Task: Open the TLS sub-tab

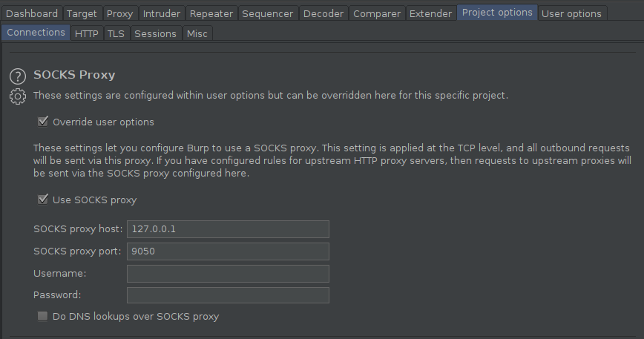Action: tap(116, 33)
